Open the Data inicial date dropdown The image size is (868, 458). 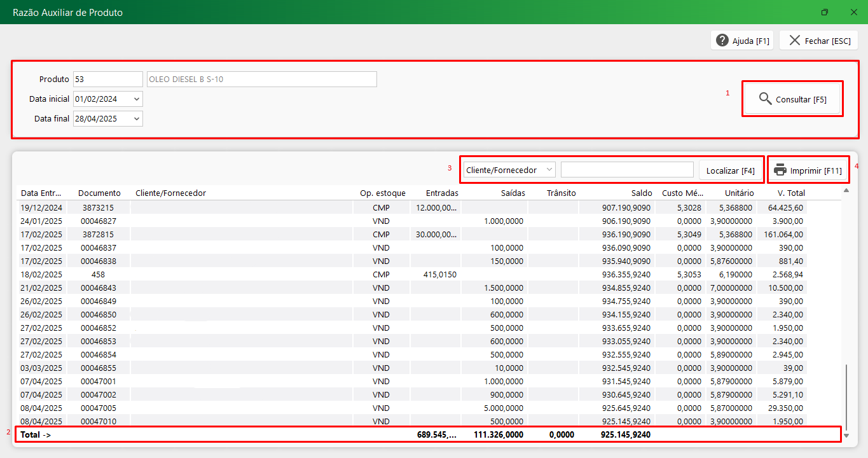pyautogui.click(x=137, y=99)
